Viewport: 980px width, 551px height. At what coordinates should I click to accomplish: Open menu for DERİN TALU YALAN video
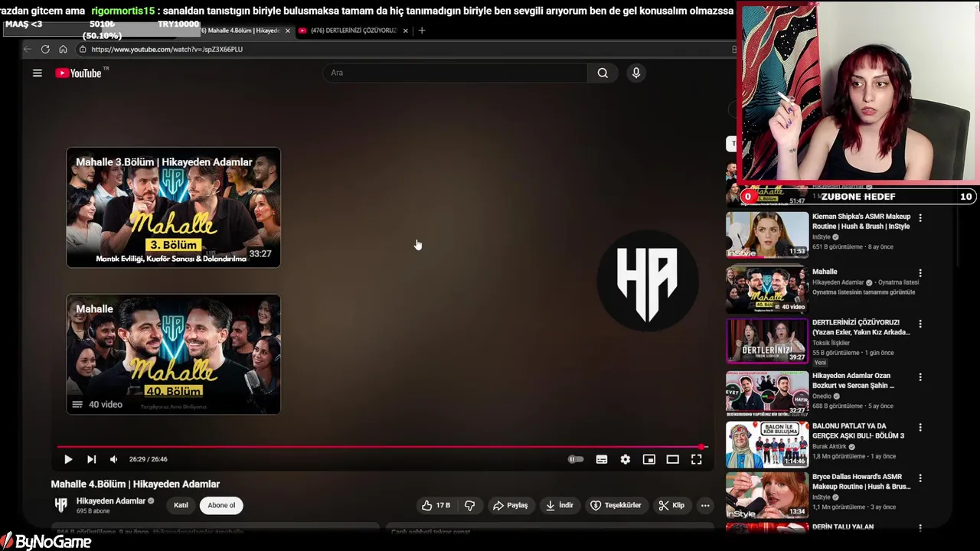(920, 528)
